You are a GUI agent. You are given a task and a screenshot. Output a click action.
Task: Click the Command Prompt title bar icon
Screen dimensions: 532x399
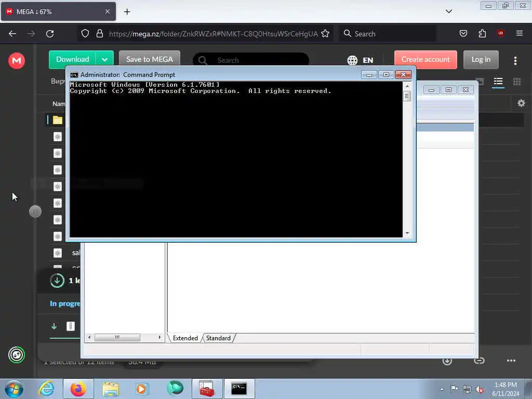click(74, 75)
